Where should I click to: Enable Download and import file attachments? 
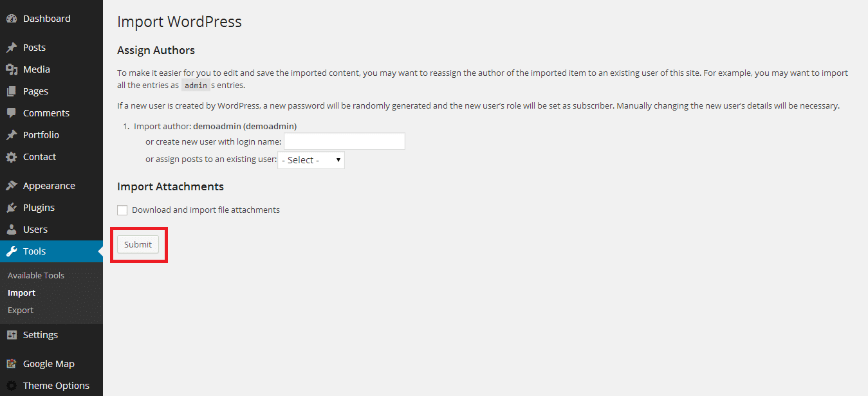point(122,210)
